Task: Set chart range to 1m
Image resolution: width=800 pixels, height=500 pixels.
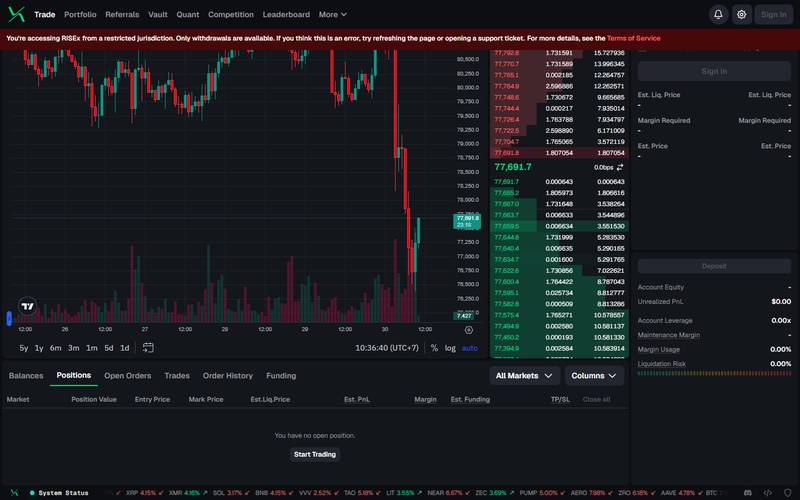Action: pyautogui.click(x=91, y=348)
